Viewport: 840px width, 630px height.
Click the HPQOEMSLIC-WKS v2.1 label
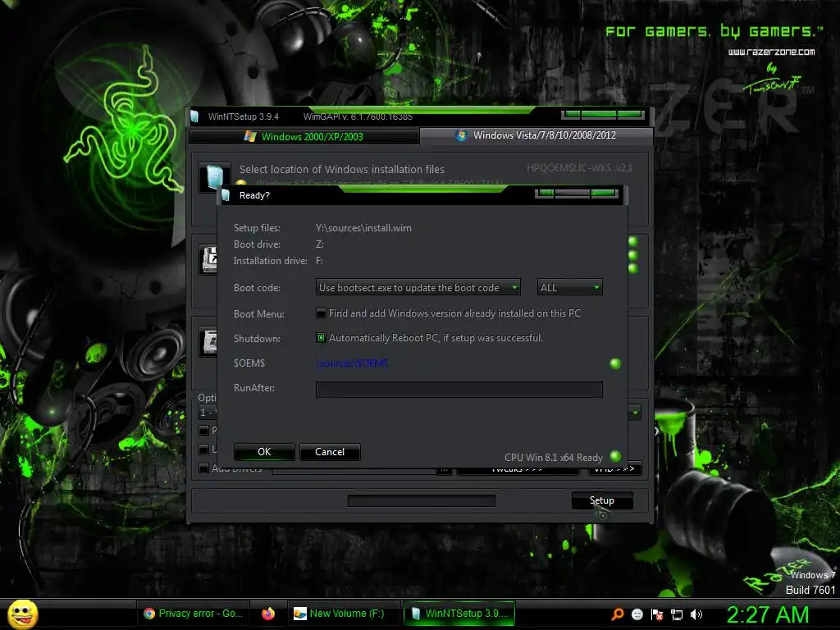tap(579, 168)
